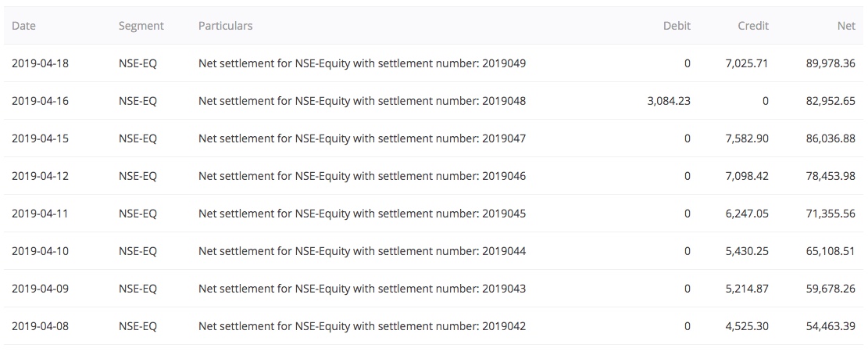Select the 2019-04-16 date cell
Screen dimensions: 868x352
point(41,101)
